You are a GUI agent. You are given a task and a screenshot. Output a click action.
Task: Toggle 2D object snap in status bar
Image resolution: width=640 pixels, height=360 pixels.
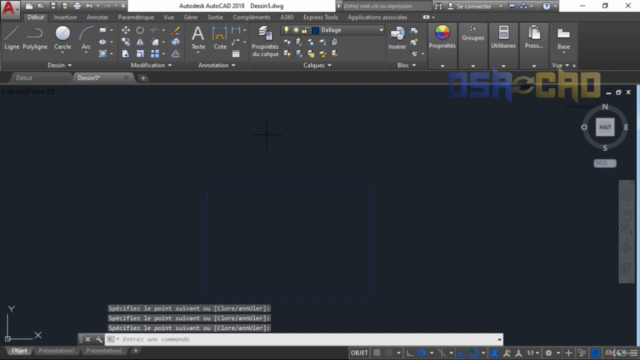pyautogui.click(x=473, y=353)
